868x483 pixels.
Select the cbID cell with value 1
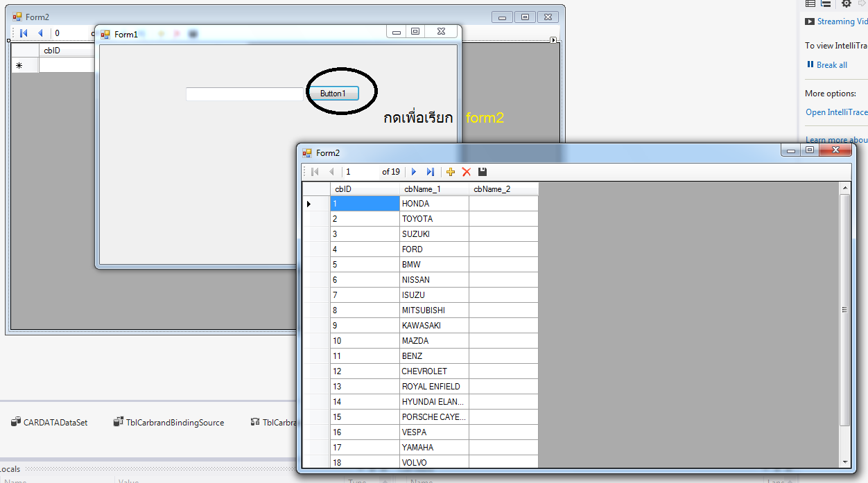(365, 204)
